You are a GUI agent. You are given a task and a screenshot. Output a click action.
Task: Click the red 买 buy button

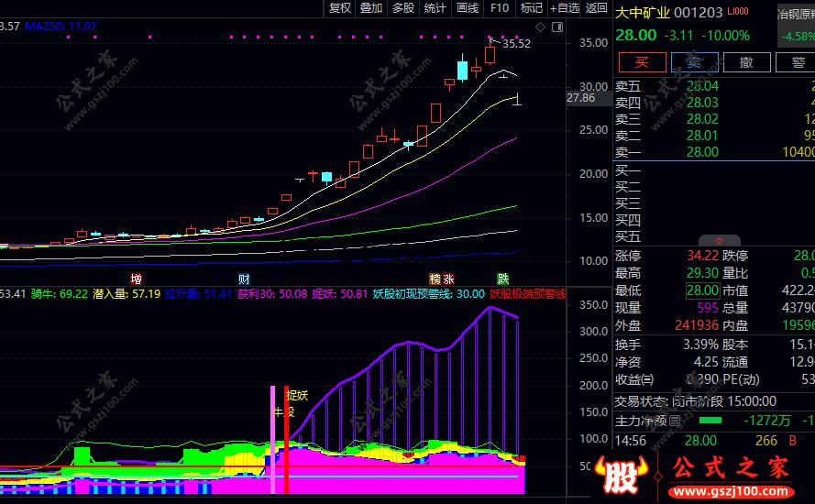point(643,62)
